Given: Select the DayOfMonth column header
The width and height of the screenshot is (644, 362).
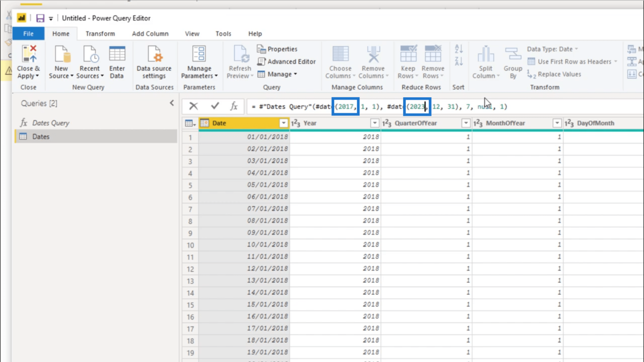Looking at the screenshot, I should (x=604, y=123).
